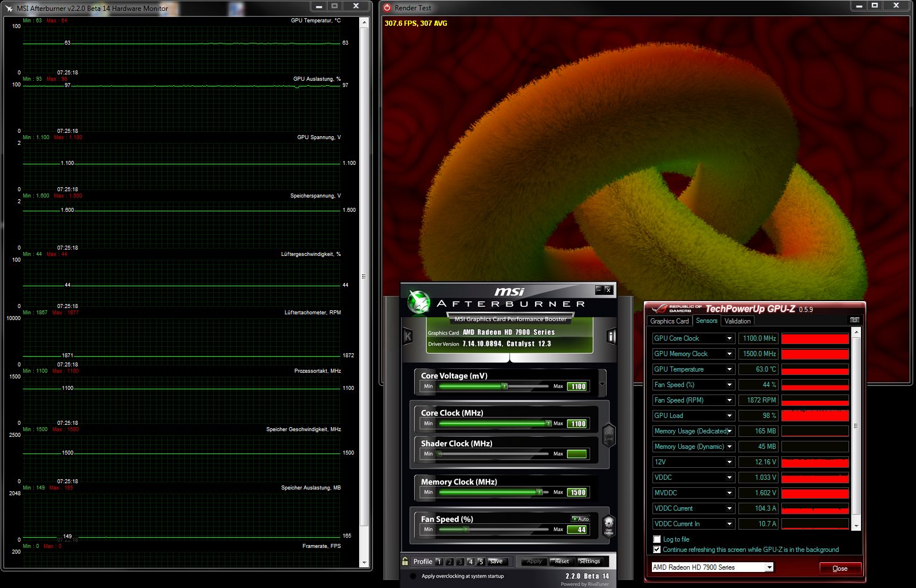916x588 pixels.
Task: Click the Reset button in Afterburner
Action: click(x=561, y=562)
